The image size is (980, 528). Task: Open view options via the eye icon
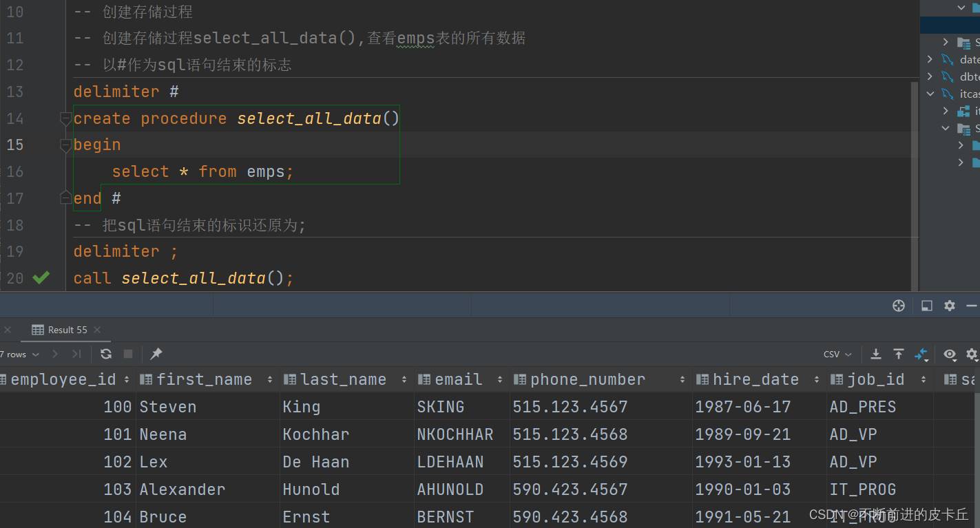pyautogui.click(x=950, y=355)
